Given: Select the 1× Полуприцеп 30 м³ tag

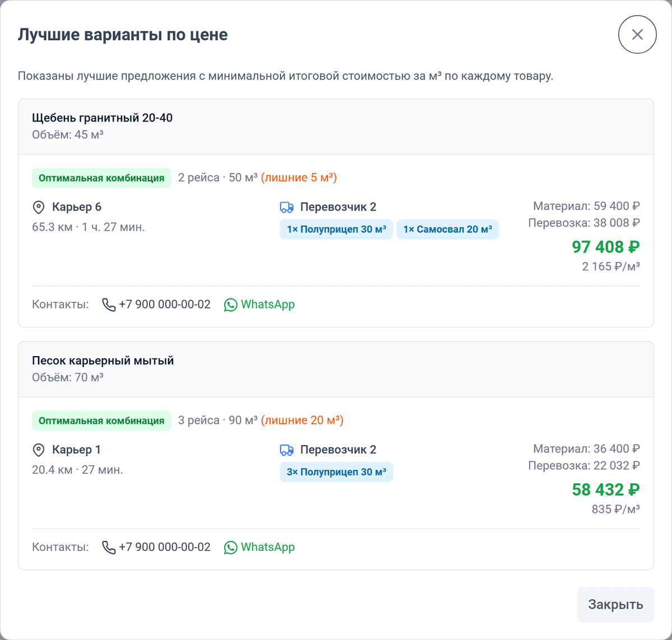Looking at the screenshot, I should (x=337, y=230).
